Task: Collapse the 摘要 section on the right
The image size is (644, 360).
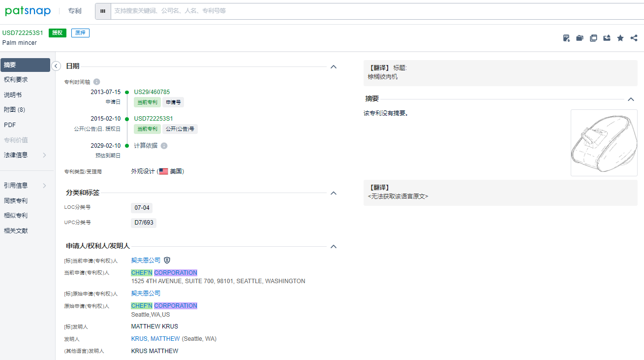Action: point(631,99)
